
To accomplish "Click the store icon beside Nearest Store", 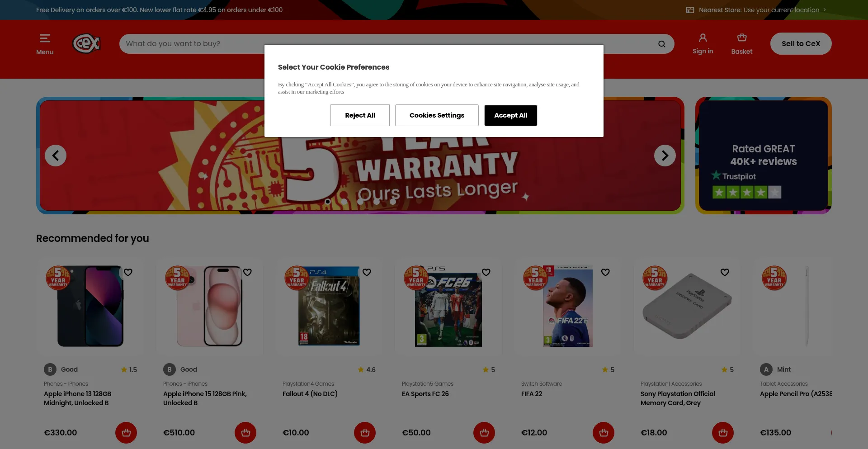I will coord(690,10).
